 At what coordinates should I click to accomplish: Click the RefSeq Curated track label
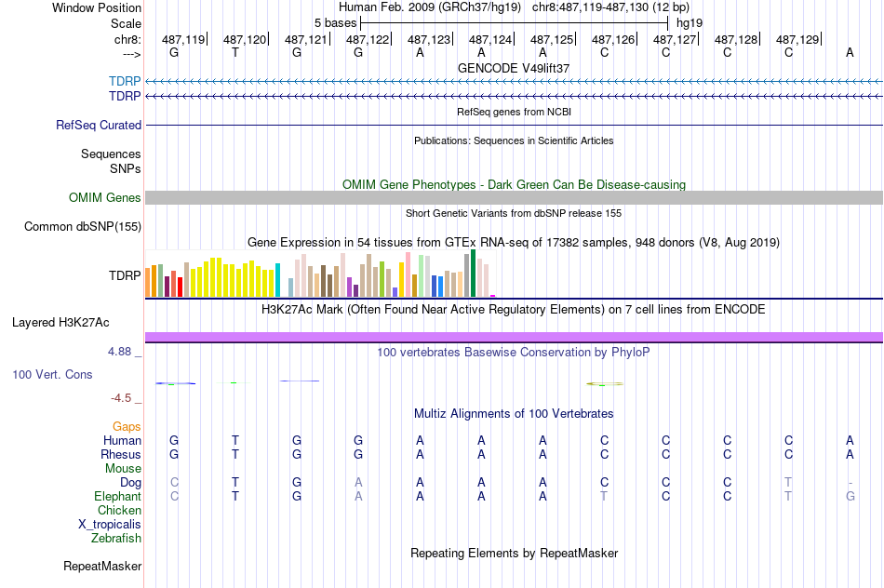click(98, 126)
